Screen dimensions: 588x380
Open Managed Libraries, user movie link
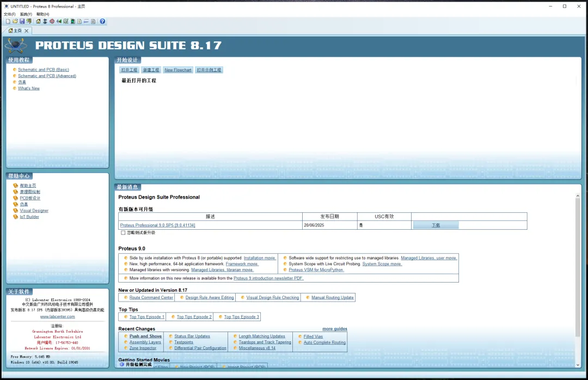[x=429, y=258]
